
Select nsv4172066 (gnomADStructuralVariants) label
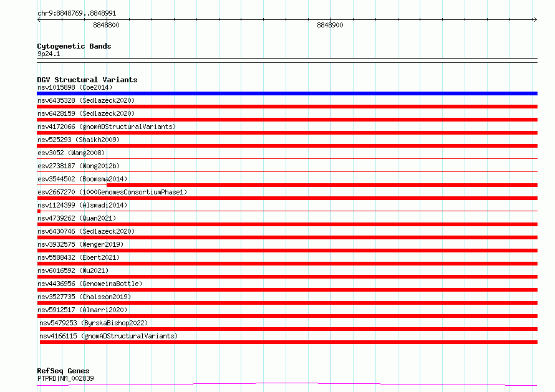pos(107,127)
